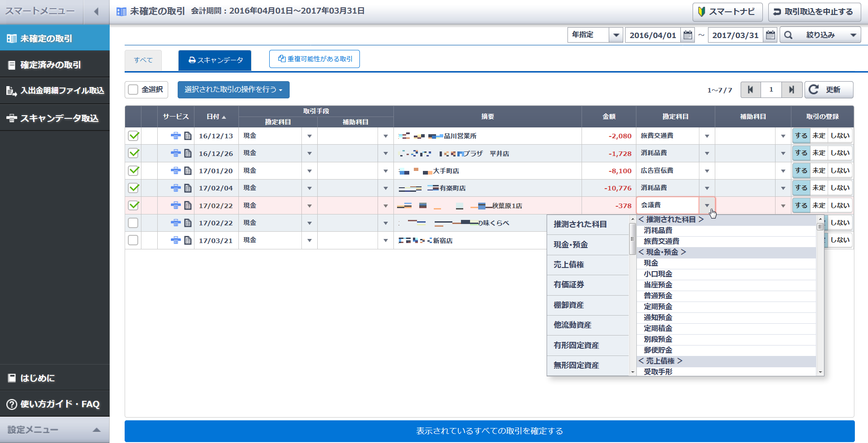Image resolution: width=868 pixels, height=443 pixels.
Task: Open document icon in 味くらべ row
Action: click(x=188, y=223)
